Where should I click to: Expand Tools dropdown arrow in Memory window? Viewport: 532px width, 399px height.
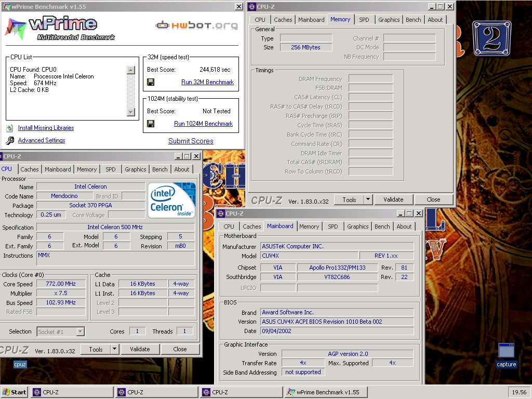coord(368,199)
